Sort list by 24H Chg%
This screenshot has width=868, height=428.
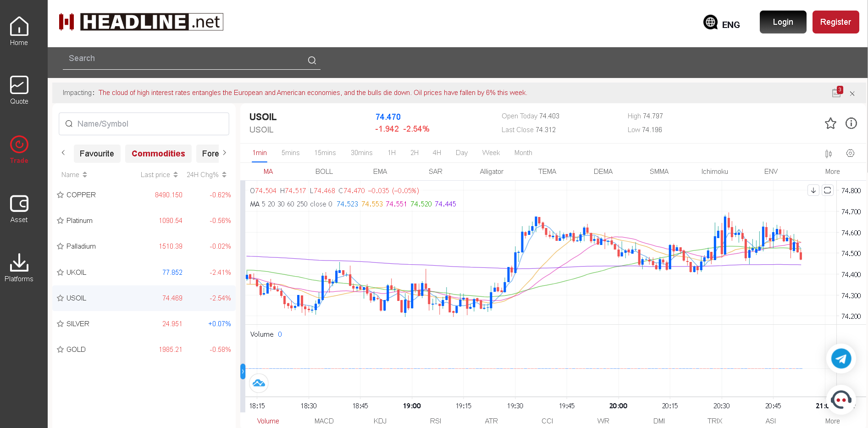tap(206, 175)
